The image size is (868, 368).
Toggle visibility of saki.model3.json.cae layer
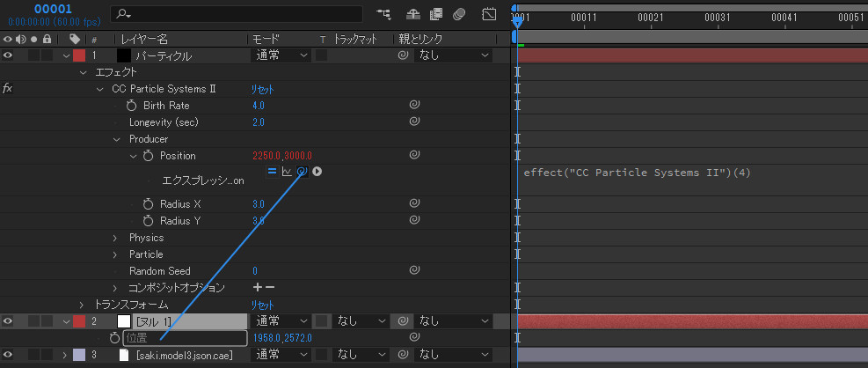click(x=8, y=355)
